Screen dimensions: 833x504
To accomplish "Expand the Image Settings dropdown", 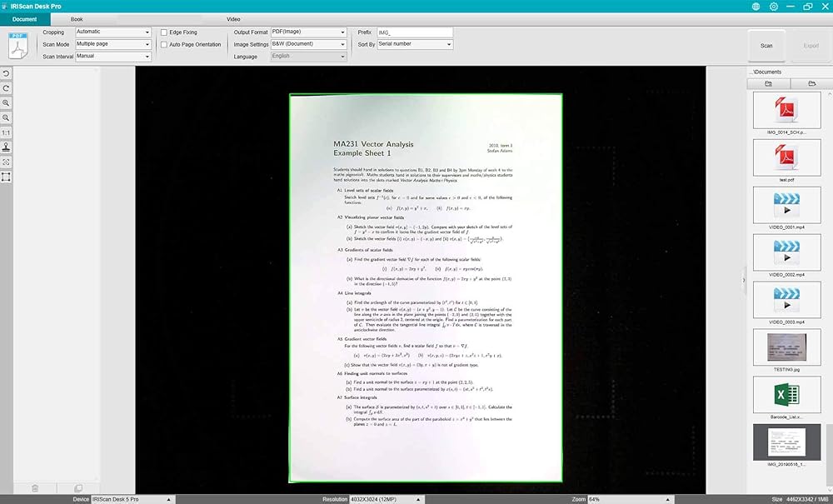I will point(308,43).
